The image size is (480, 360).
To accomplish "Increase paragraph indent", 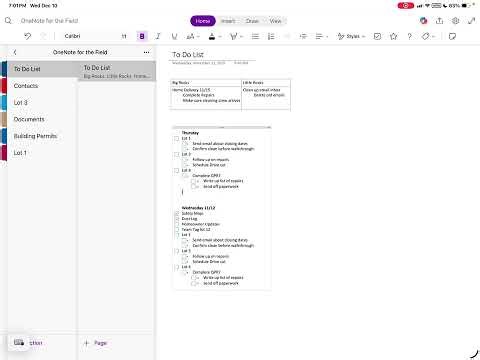I will [x=303, y=36].
